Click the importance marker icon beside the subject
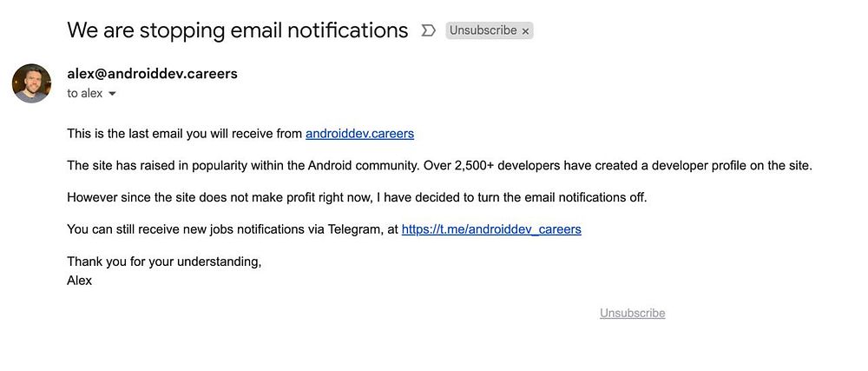 pyautogui.click(x=427, y=30)
